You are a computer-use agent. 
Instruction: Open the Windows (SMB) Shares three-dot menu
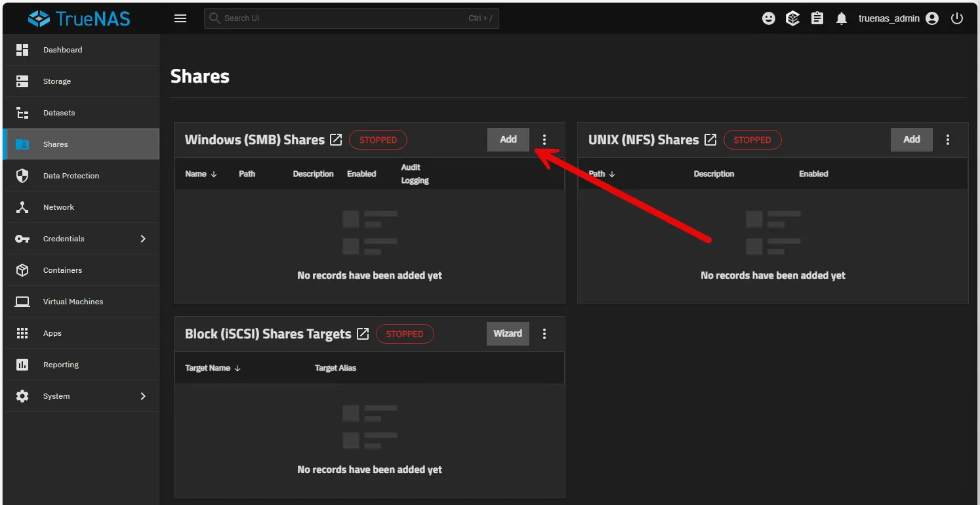[x=544, y=140]
